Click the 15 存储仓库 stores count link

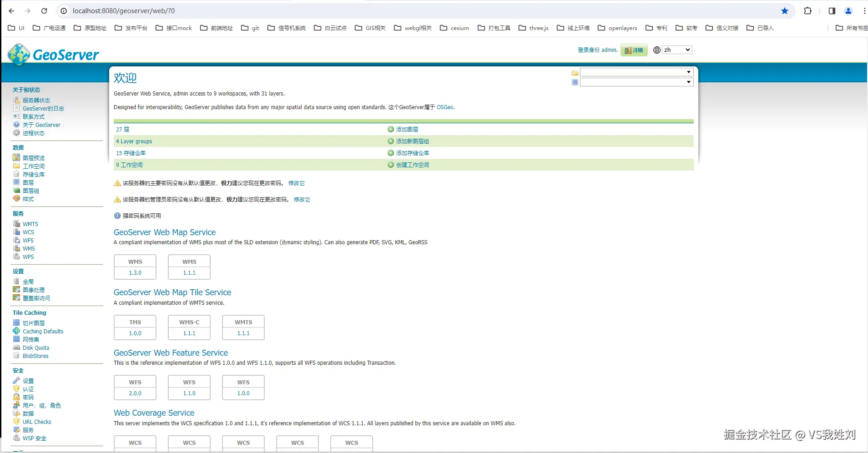click(x=131, y=153)
